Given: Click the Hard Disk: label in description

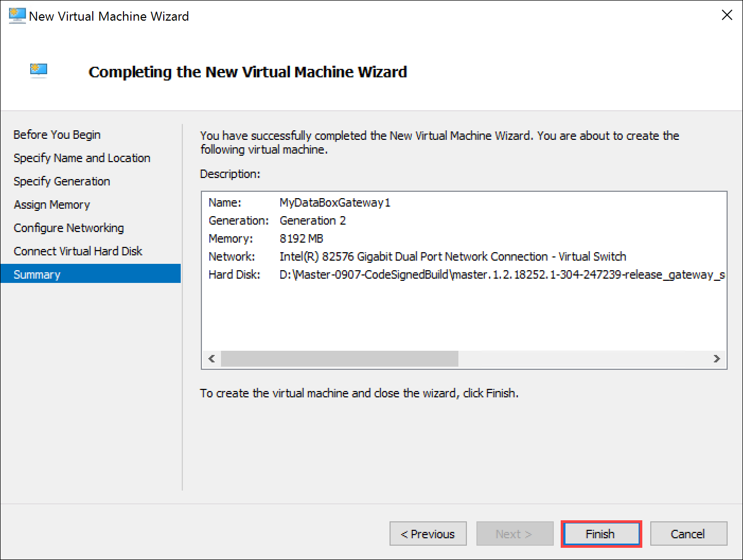Looking at the screenshot, I should pos(234,274).
